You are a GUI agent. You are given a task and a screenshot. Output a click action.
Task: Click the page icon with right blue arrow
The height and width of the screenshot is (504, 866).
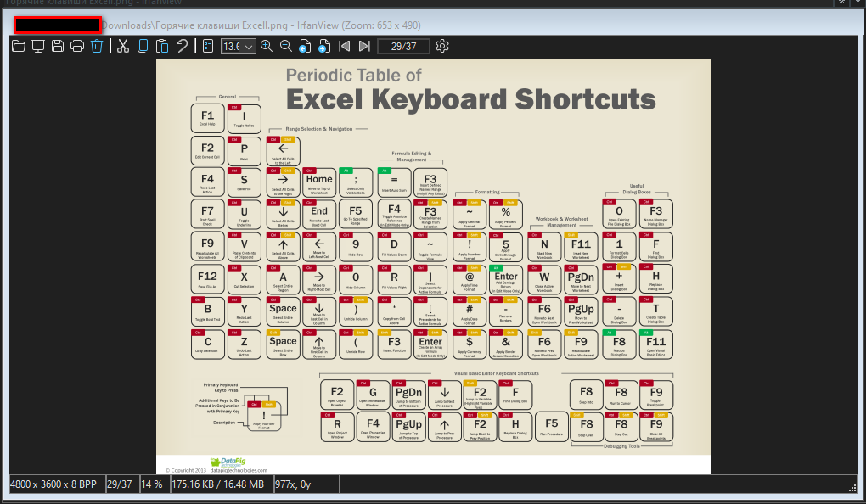pos(324,47)
